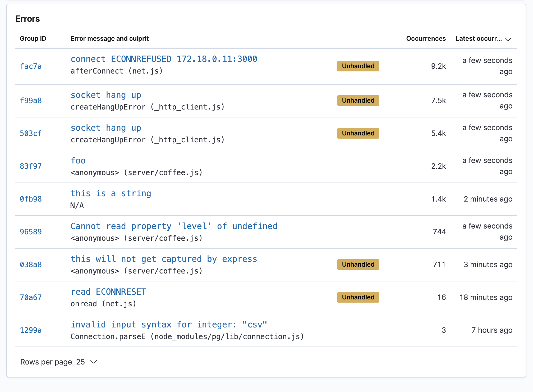The height and width of the screenshot is (392, 533).
Task: Select error group 0fb98
Action: click(x=31, y=199)
